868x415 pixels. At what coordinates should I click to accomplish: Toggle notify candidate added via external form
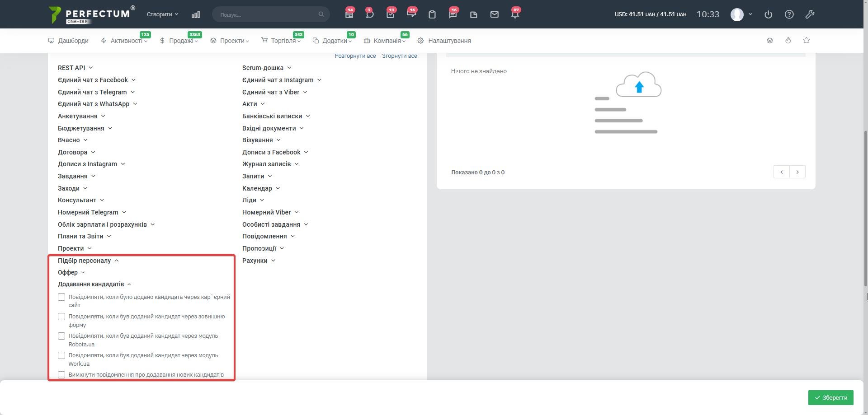point(61,317)
